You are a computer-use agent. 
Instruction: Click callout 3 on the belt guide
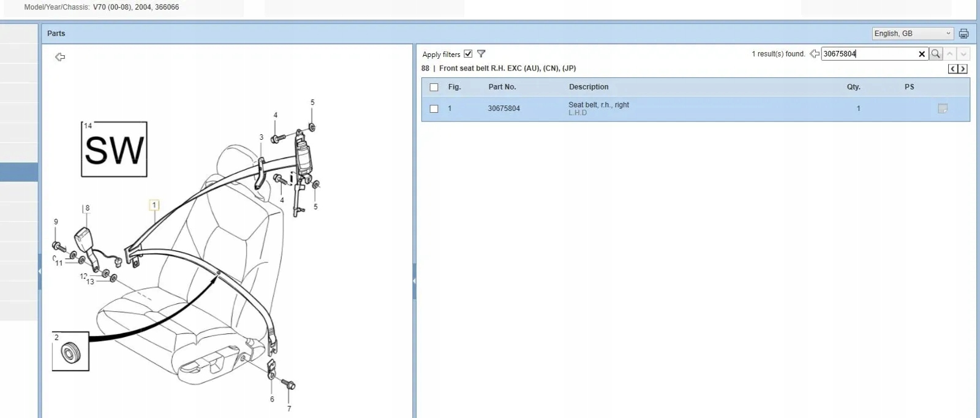pyautogui.click(x=261, y=137)
